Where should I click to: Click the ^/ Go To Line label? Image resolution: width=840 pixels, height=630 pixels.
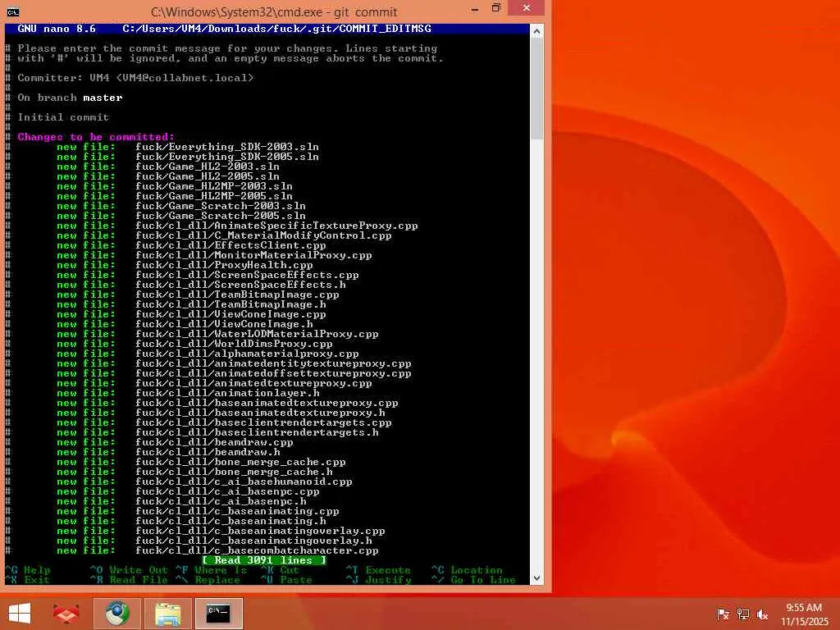point(473,580)
